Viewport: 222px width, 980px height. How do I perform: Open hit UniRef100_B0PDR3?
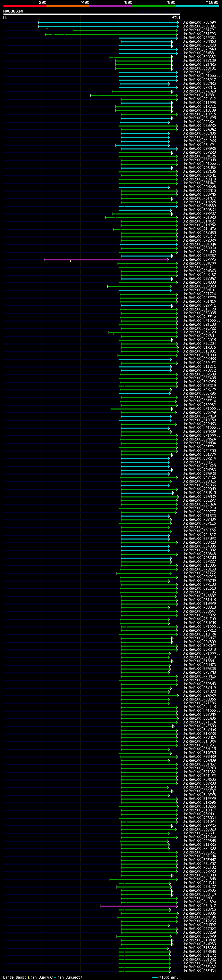click(199, 286)
